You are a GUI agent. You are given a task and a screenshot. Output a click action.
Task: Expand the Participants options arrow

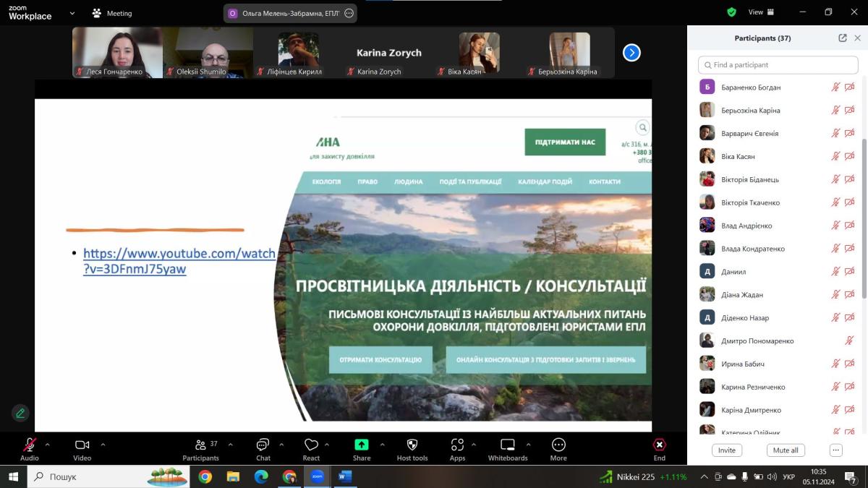(x=231, y=445)
